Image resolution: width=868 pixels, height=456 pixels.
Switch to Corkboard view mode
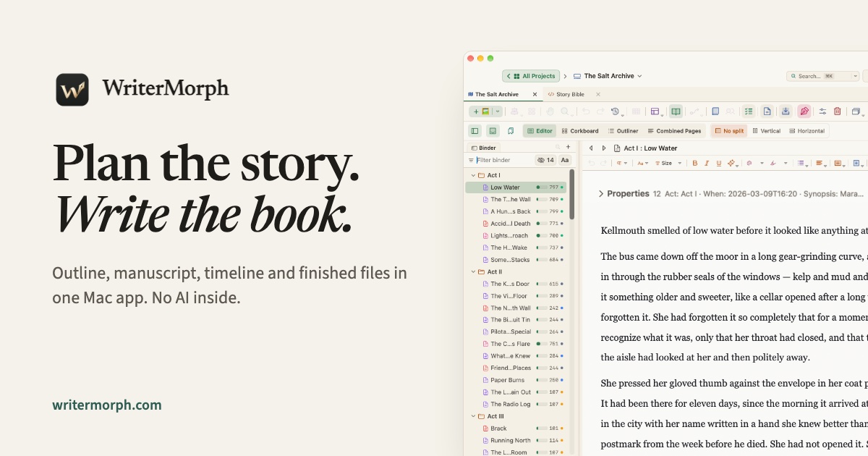(580, 131)
